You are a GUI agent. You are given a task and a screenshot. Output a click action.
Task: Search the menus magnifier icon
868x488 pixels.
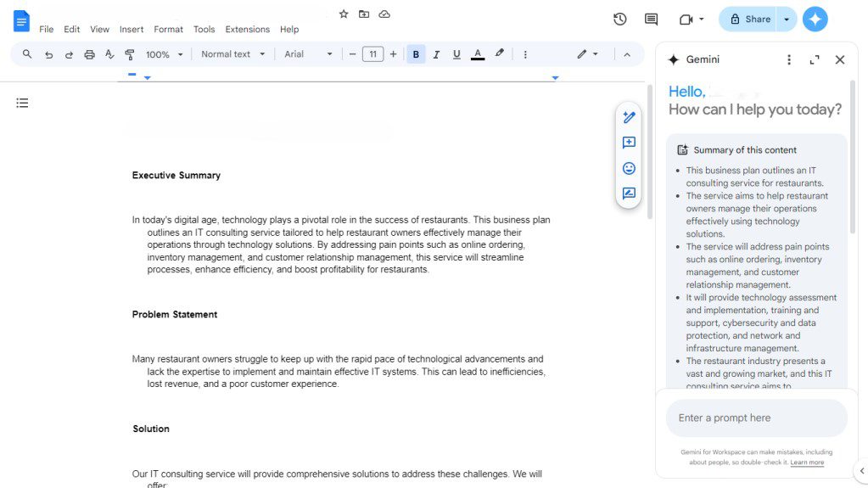pos(26,54)
